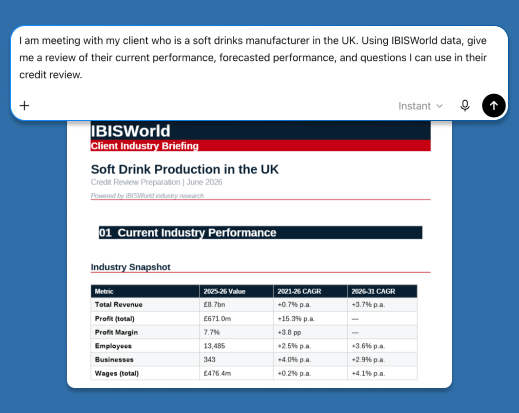Click the Powered by IBISWorld industry research line
Screen dimensions: 519x413
[x=147, y=196]
